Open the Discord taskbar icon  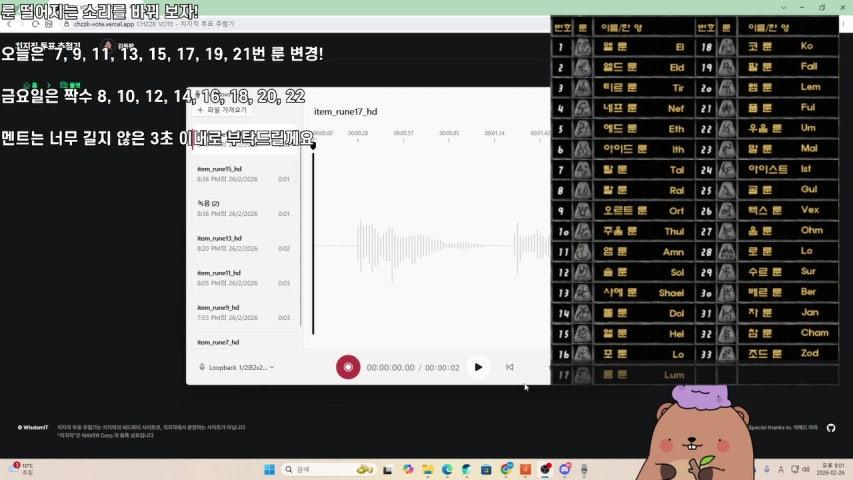[565, 469]
